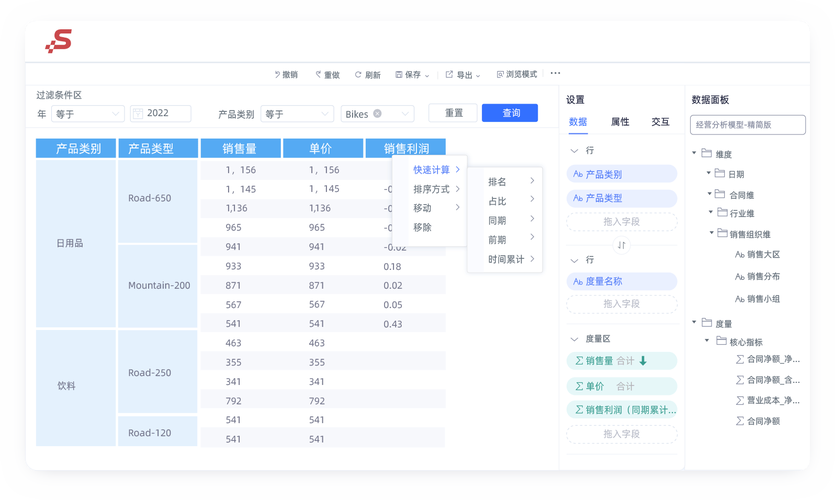Open the 同期 submenu item
Image resolution: width=835 pixels, height=500 pixels.
coord(510,220)
